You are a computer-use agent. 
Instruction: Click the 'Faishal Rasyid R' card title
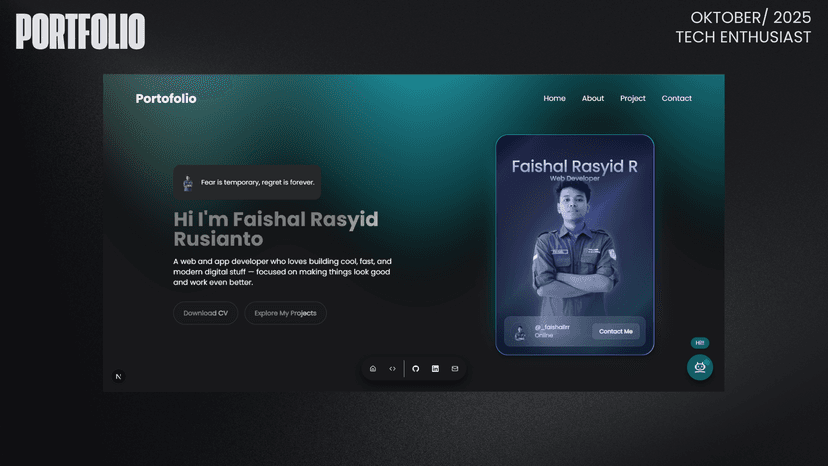click(x=575, y=166)
